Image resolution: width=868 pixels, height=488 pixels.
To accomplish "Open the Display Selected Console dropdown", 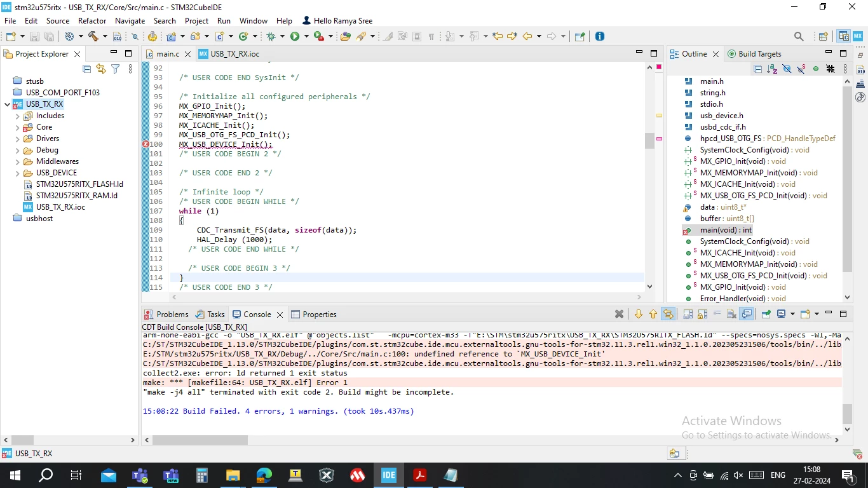I will tap(792, 314).
